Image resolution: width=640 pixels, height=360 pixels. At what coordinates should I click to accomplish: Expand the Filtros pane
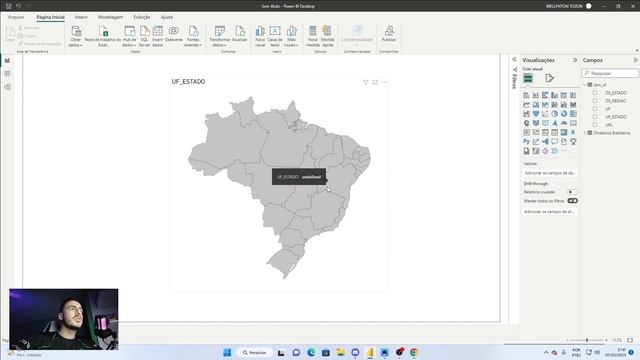click(514, 60)
